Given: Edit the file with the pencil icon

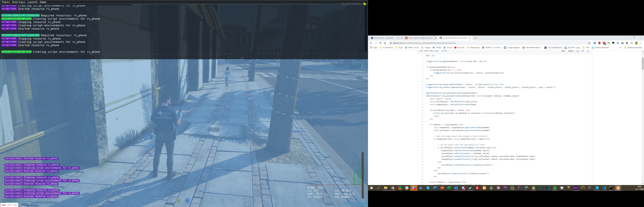Looking at the screenshot, I should pos(583,51).
